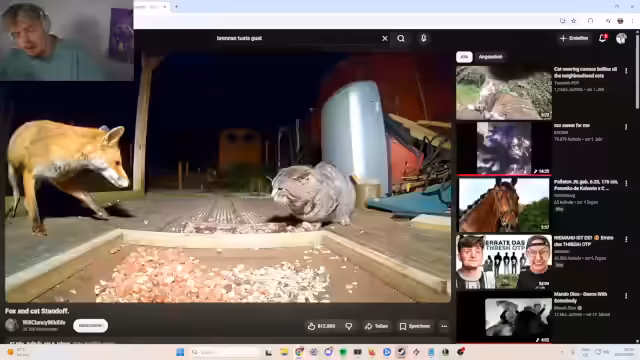Click the Windows taskbar search box
The height and width of the screenshot is (360, 640).
(x=225, y=352)
